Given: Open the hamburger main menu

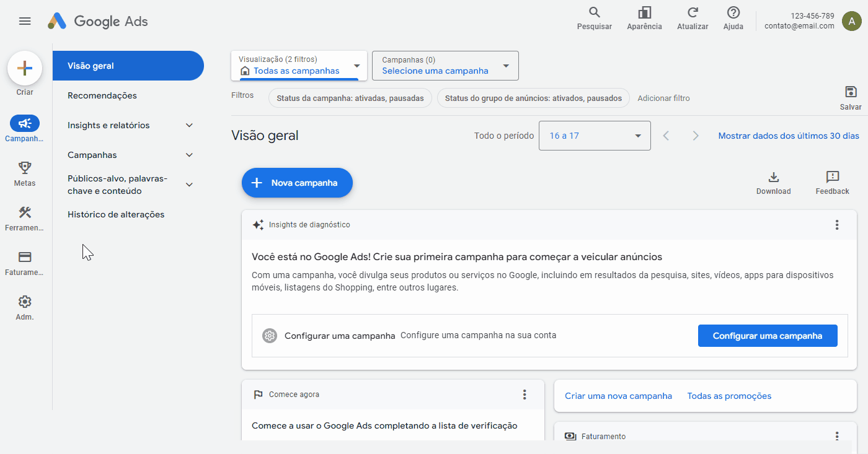Looking at the screenshot, I should pos(25,21).
